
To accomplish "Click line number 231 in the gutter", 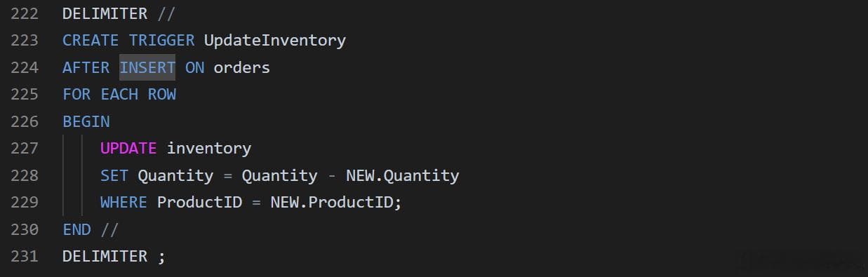I will point(25,256).
